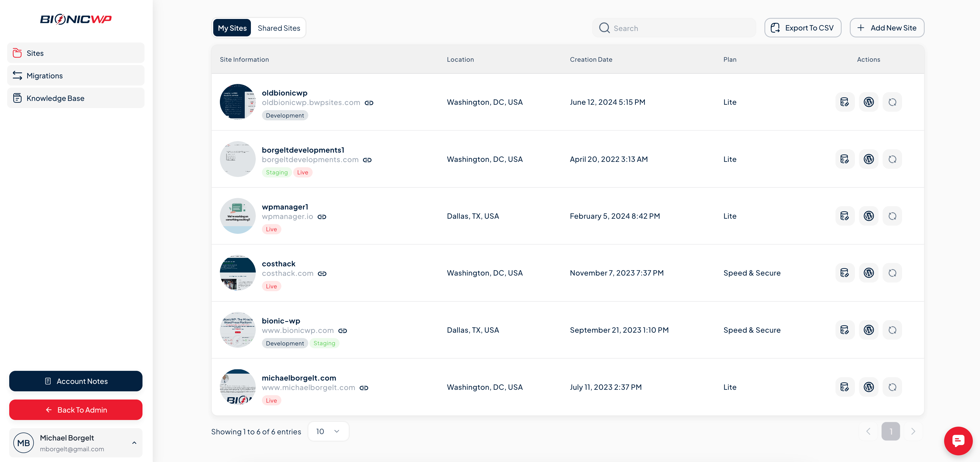The image size is (980, 462).
Task: Open database manager for wpmanager1
Action: pyautogui.click(x=845, y=216)
